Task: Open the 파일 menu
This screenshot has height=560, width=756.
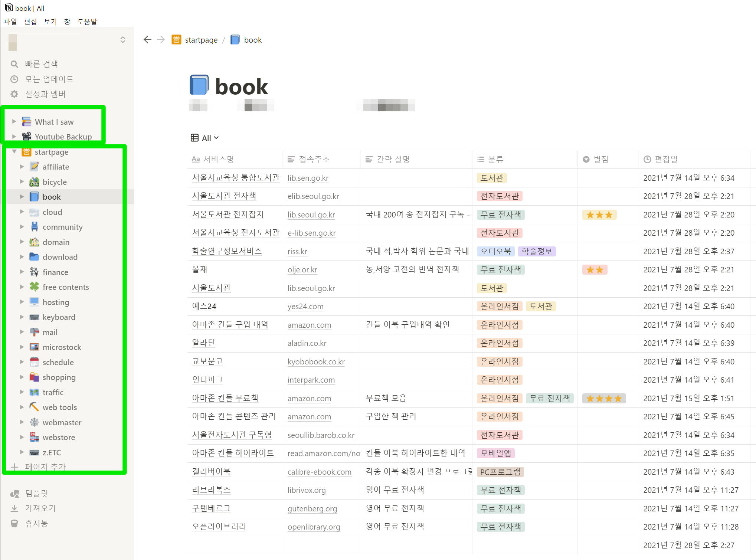Action: pos(10,22)
